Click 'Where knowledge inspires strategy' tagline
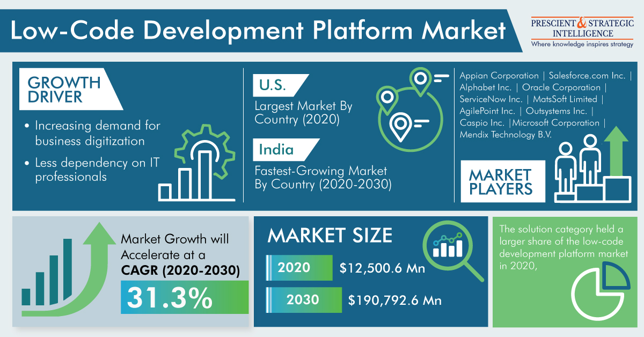 (582, 44)
